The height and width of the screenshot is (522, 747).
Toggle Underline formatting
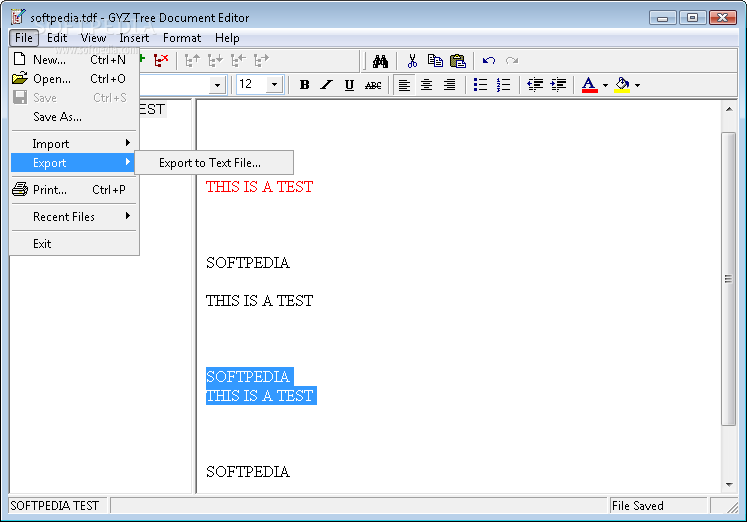349,85
